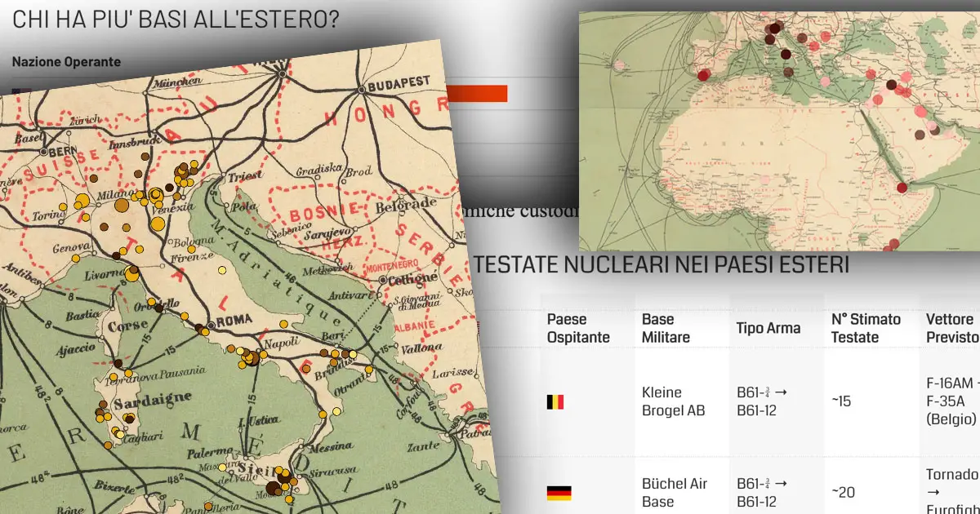This screenshot has height=514, width=980.
Task: Click the large yellow marker near Livorno
Action: pos(131,273)
